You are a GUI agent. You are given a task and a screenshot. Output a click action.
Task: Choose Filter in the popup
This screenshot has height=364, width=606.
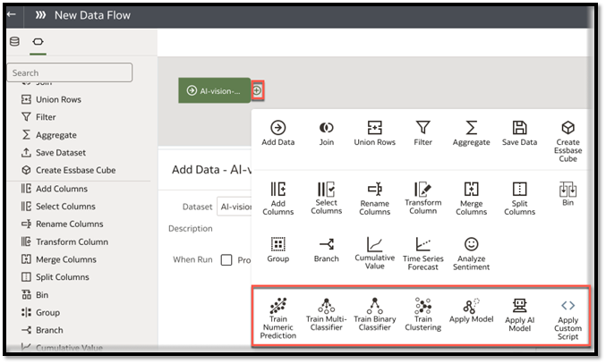coord(422,133)
